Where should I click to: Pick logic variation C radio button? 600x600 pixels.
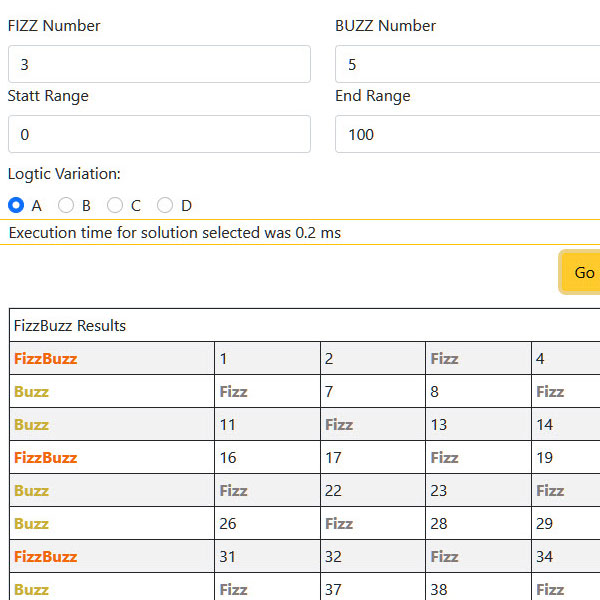click(115, 205)
